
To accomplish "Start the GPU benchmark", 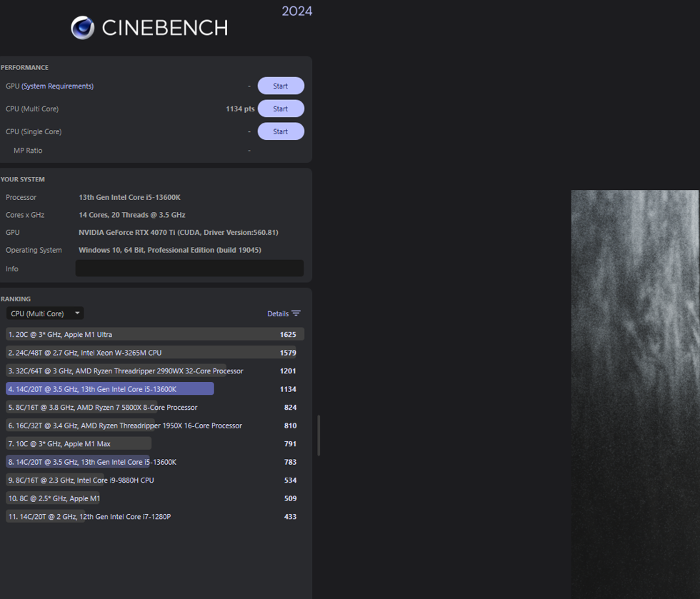I will click(281, 86).
